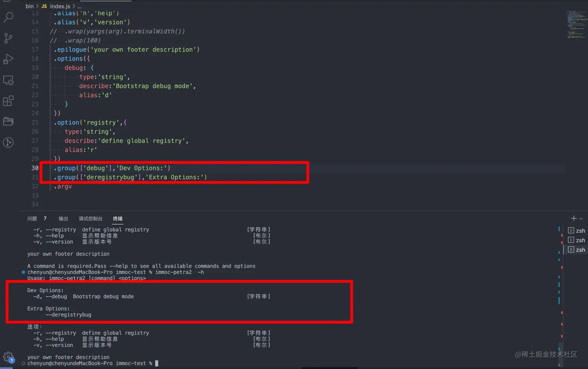Select the third zsh terminal instance
Image resolution: width=588 pixels, height=369 pixels.
point(576,250)
